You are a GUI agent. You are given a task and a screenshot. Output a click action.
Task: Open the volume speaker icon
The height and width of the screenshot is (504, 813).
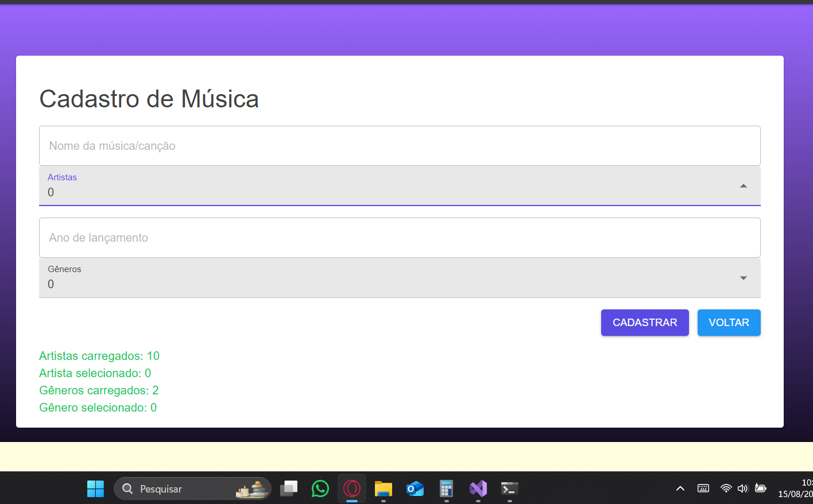click(x=743, y=489)
